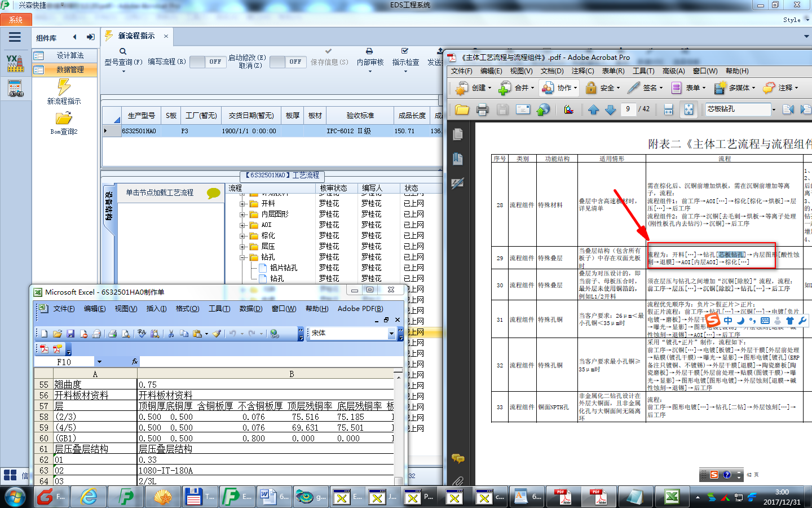Go to previous page in Acrobat

click(593, 110)
